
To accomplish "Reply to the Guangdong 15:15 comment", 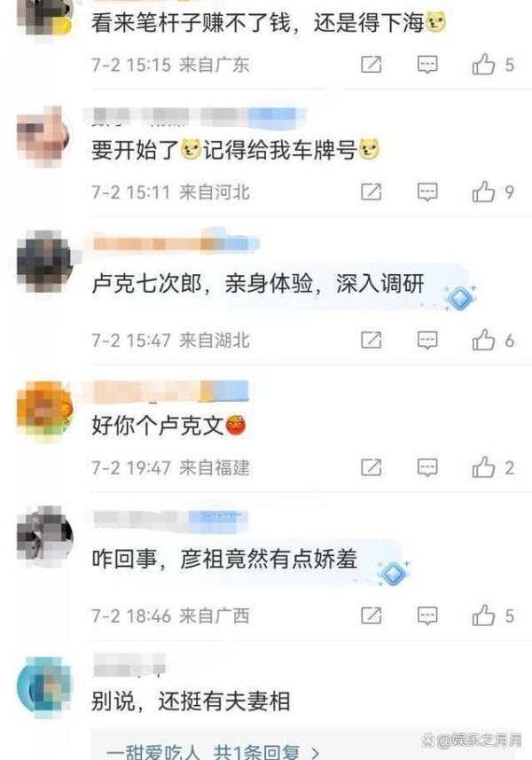I will 427,65.
